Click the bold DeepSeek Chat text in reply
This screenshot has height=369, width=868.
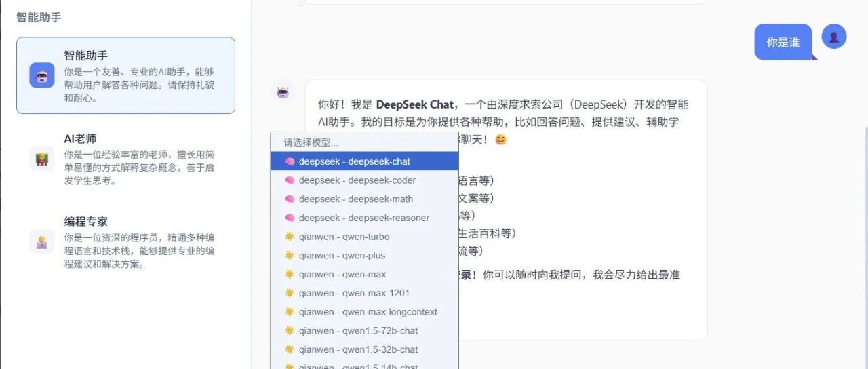coord(414,104)
